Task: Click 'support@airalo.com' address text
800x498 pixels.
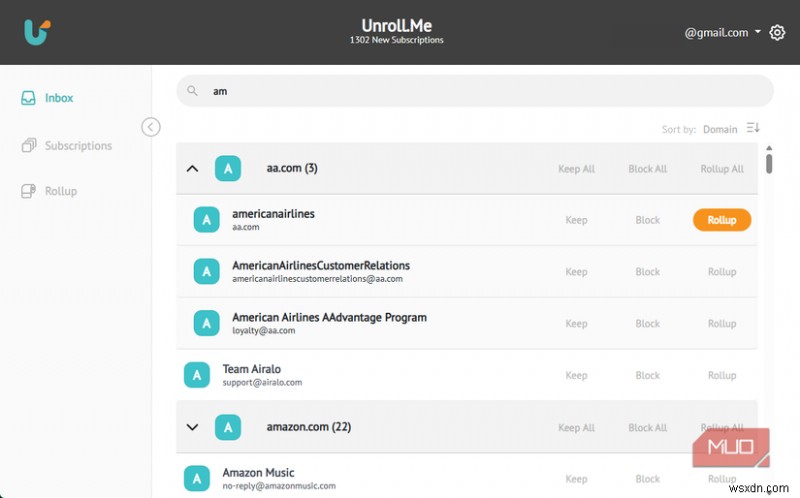Action: [x=262, y=383]
